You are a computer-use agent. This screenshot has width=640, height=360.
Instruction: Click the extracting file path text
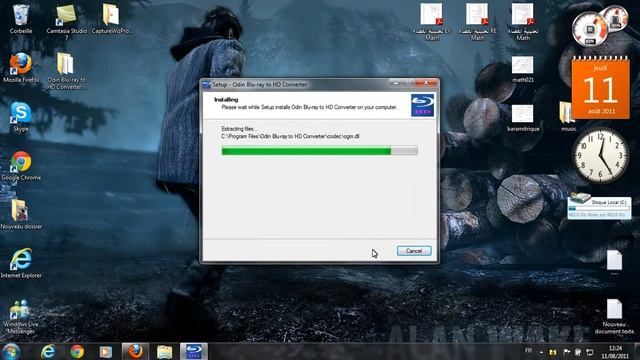[290, 136]
